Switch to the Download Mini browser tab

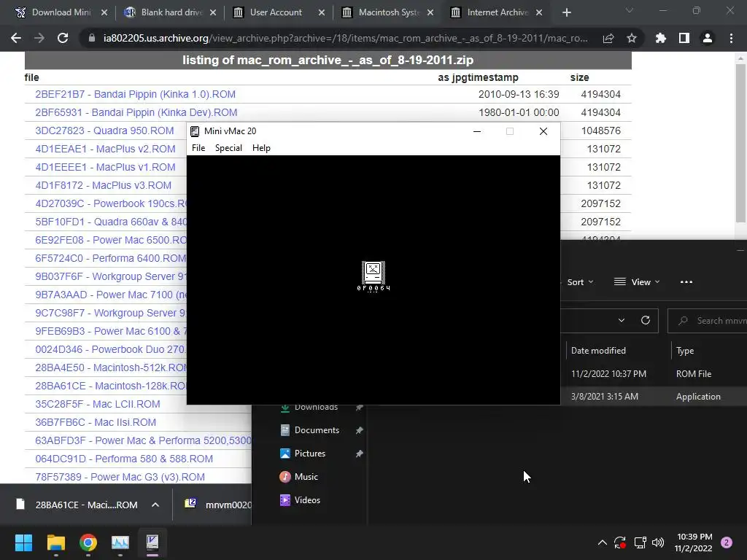(61, 12)
